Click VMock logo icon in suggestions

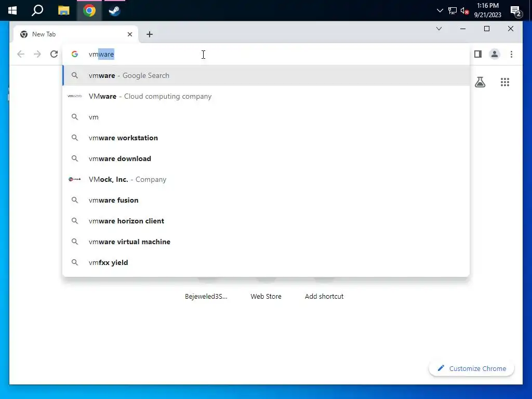(x=75, y=179)
